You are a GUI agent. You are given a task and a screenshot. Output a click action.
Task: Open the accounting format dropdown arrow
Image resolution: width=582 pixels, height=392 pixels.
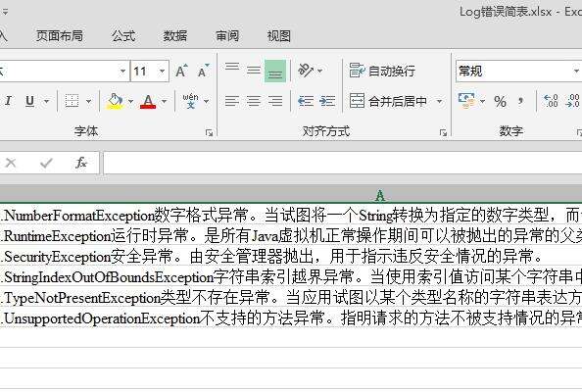(x=482, y=101)
